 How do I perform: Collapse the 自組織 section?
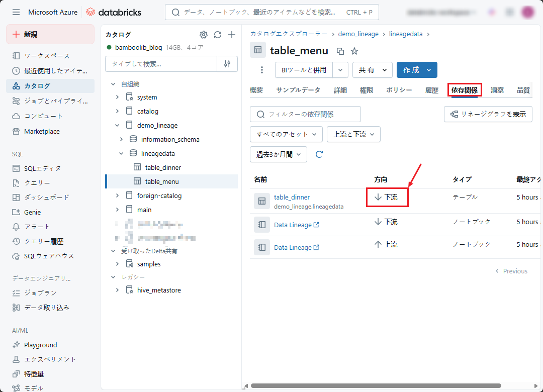113,84
